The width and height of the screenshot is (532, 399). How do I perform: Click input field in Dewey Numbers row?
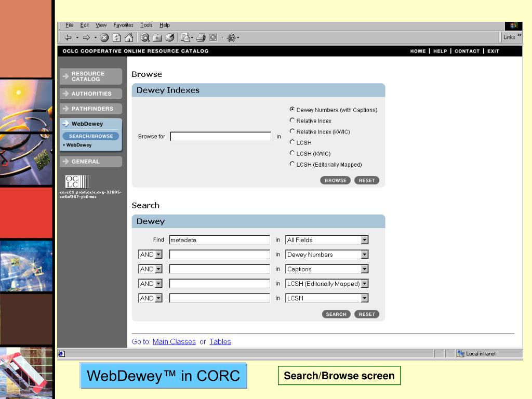click(220, 255)
